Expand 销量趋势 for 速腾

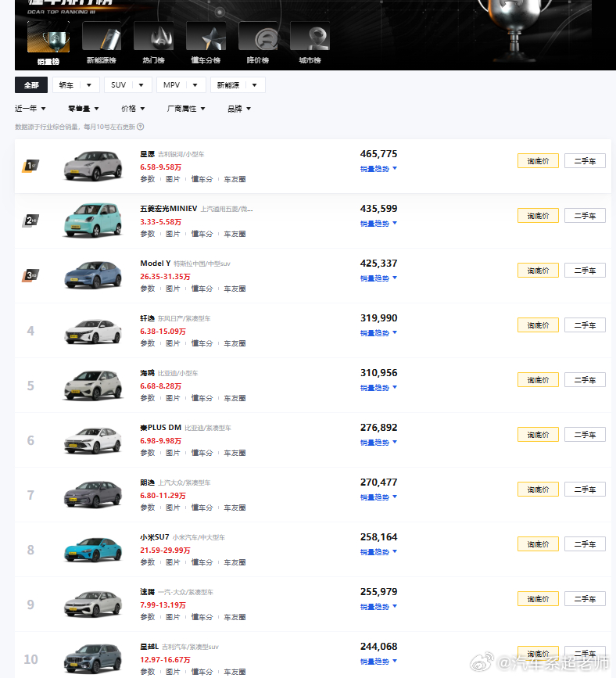378,607
